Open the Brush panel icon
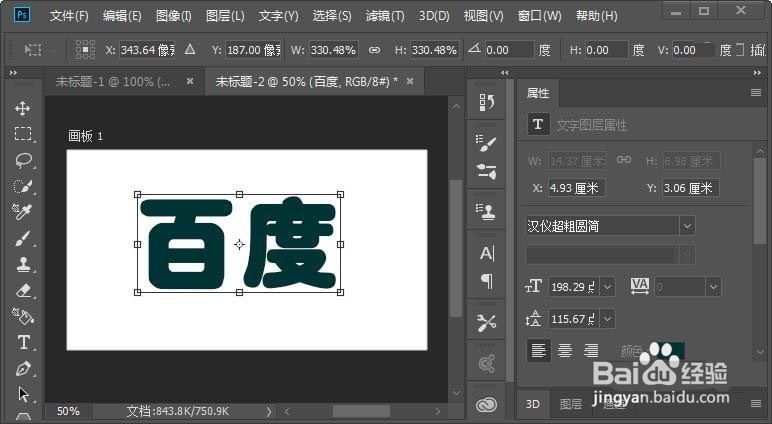The height and width of the screenshot is (424, 772). (486, 143)
